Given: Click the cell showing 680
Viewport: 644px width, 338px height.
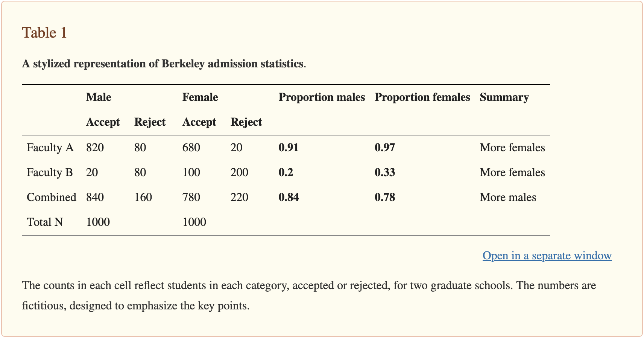Looking at the screenshot, I should [x=191, y=148].
